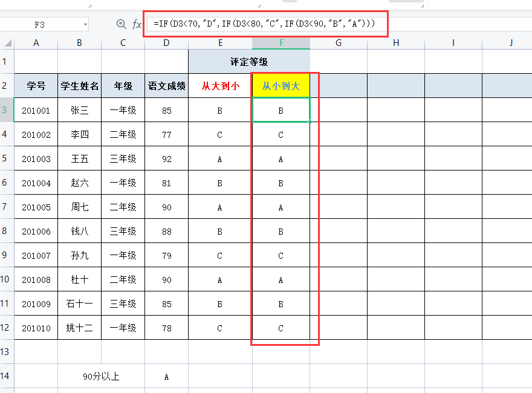
Task: Click the name cell 钱八
Action: [x=79, y=231]
